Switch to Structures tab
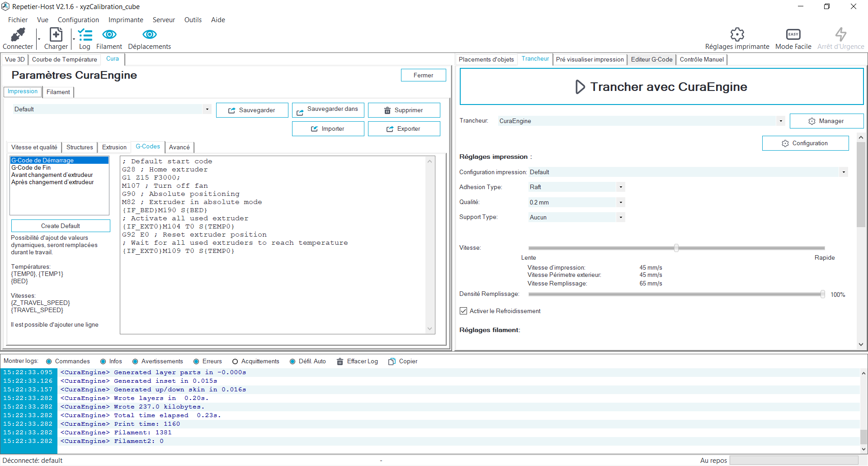This screenshot has height=466, width=868. (80, 147)
